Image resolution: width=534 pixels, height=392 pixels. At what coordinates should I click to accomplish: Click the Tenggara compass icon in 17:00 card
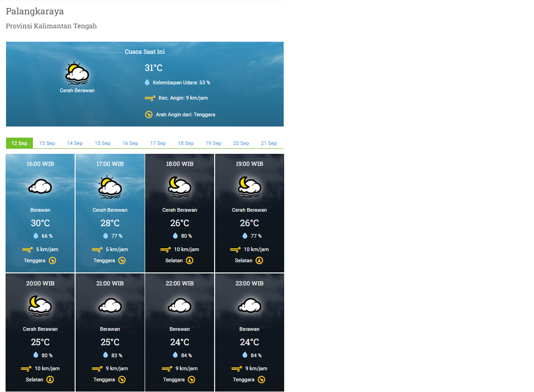coord(122,261)
